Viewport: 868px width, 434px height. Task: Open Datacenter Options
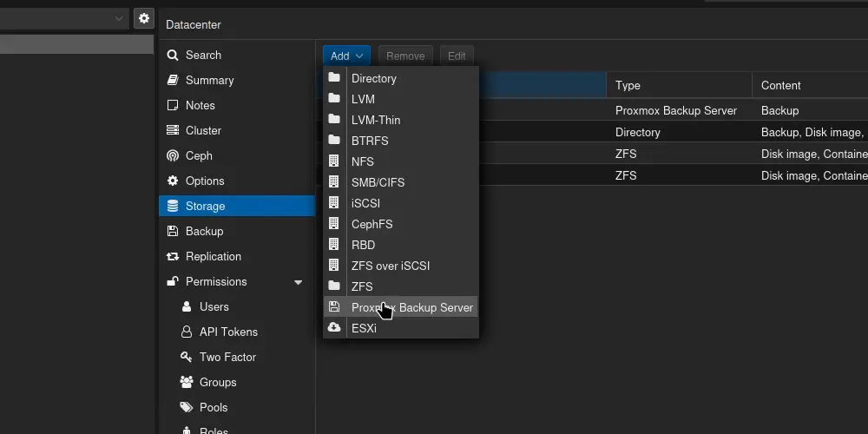pyautogui.click(x=237, y=181)
